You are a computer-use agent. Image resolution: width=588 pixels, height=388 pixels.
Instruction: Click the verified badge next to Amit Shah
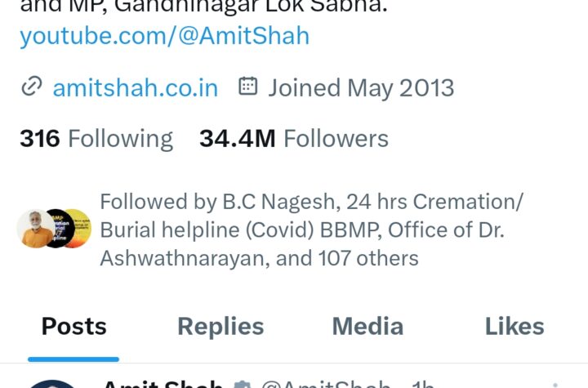(x=243, y=384)
